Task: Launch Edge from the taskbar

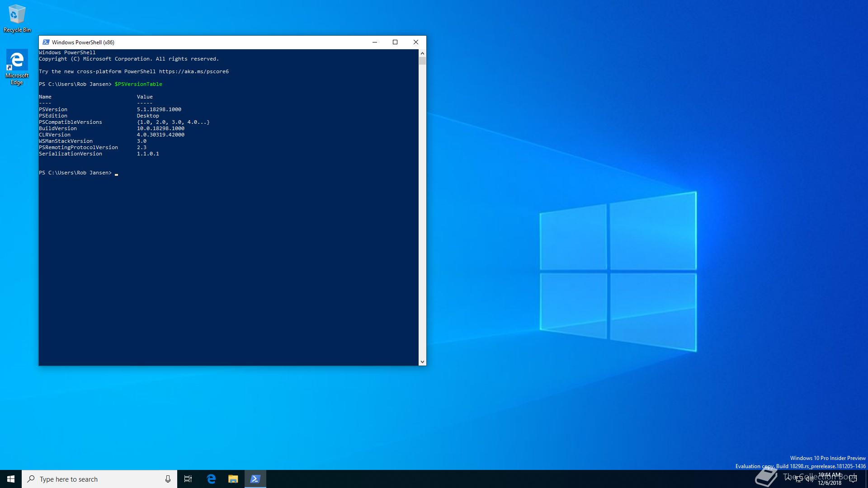Action: (211, 479)
